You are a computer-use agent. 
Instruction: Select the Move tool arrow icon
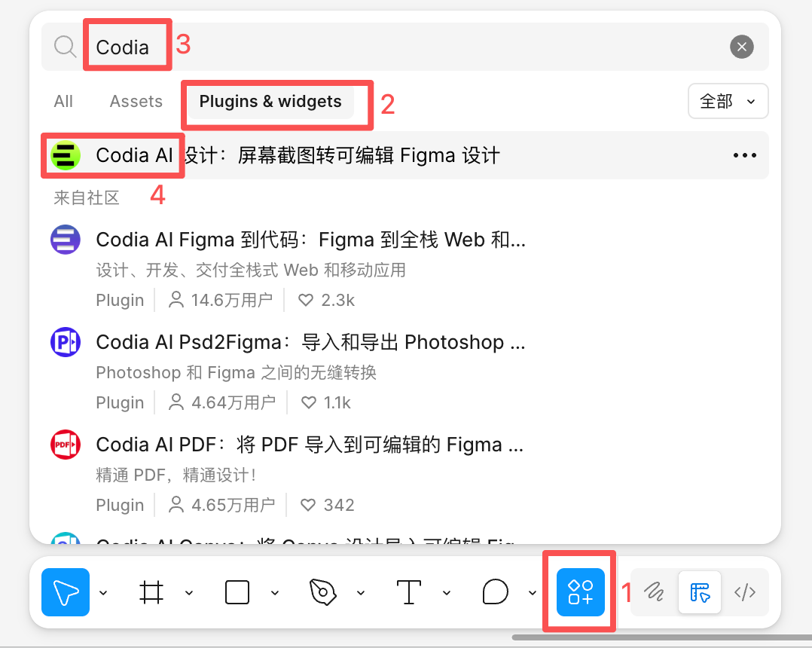click(x=66, y=592)
